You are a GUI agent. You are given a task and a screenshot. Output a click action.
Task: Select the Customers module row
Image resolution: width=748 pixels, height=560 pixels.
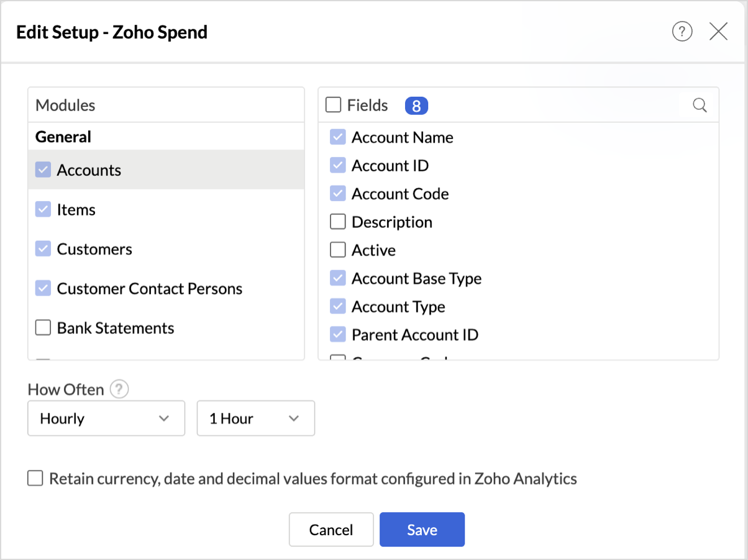click(94, 249)
